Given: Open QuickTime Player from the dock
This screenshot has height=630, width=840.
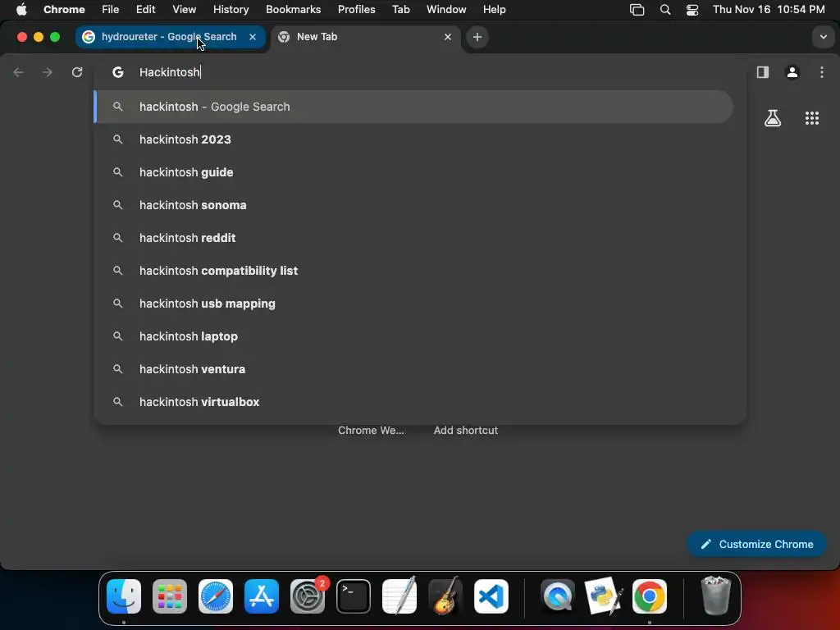Looking at the screenshot, I should 558,596.
